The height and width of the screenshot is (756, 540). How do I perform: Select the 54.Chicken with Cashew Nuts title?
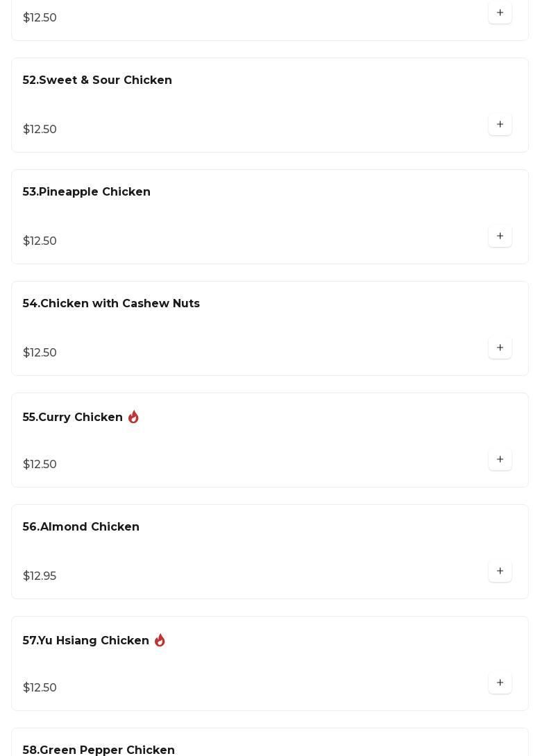coord(111,304)
